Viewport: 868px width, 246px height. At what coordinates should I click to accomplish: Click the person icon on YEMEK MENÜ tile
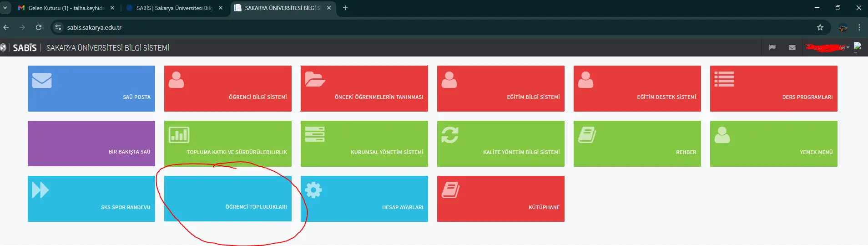[x=722, y=135]
